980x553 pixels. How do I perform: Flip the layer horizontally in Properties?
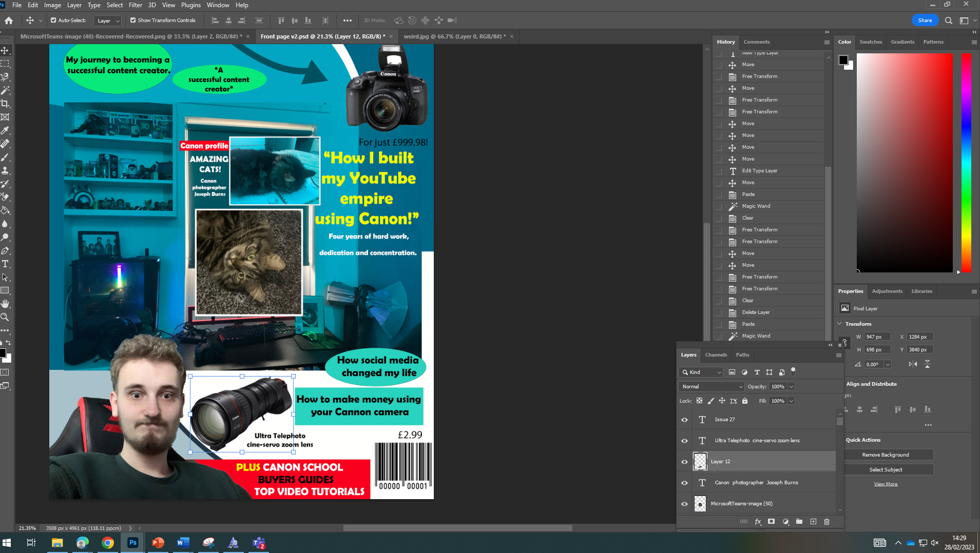click(x=913, y=364)
